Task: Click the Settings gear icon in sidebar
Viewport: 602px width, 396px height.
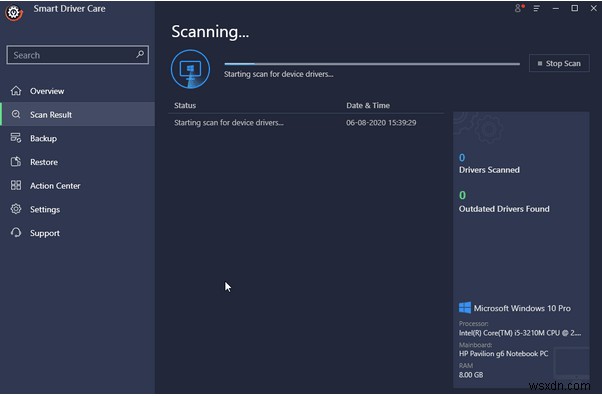Action: [16, 209]
